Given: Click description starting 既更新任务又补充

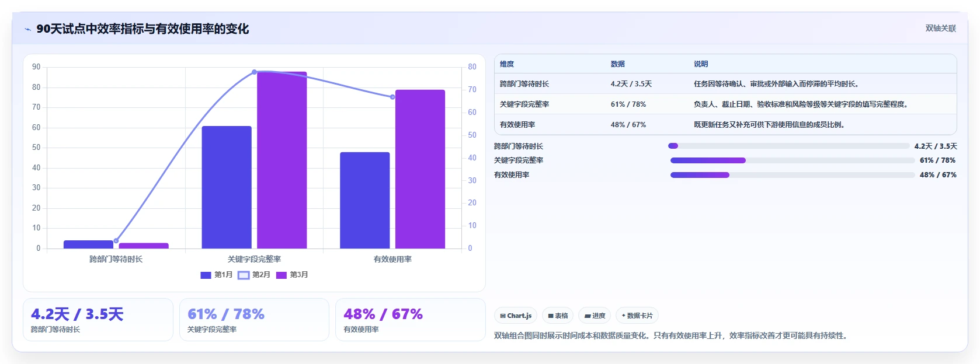Looking at the screenshot, I should click(770, 125).
